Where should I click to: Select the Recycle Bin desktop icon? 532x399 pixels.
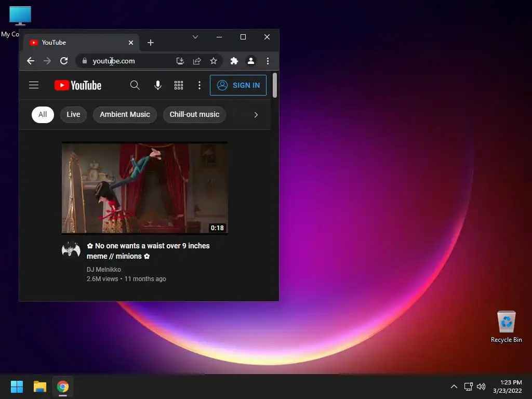tap(506, 326)
